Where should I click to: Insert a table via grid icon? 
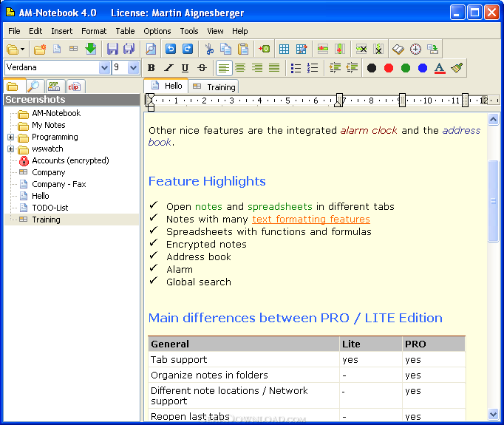click(x=284, y=50)
